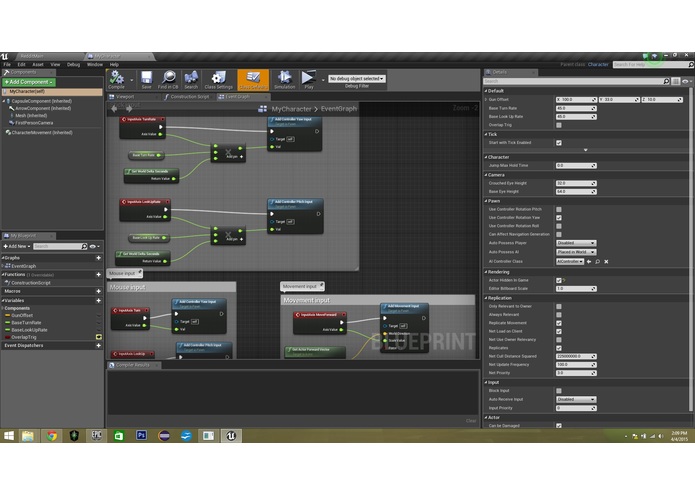695x494 pixels.
Task: Select CharacterMovement (Inherited) component
Action: click(42, 132)
